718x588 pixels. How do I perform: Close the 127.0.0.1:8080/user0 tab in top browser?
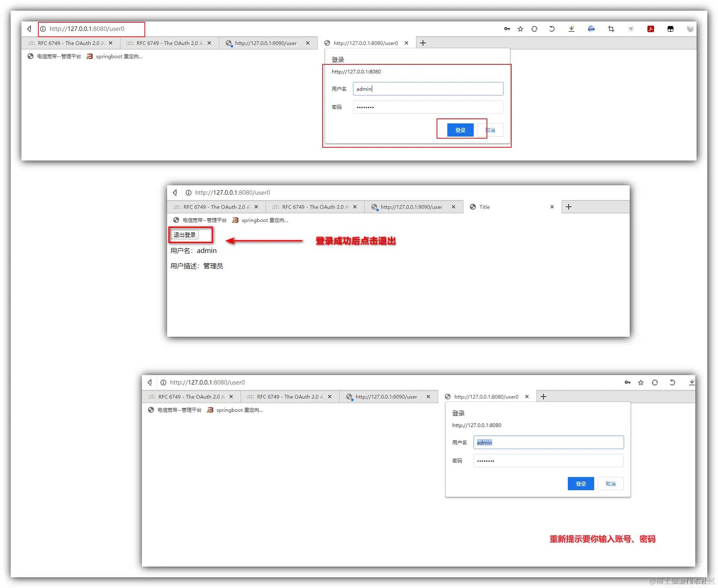(x=406, y=43)
